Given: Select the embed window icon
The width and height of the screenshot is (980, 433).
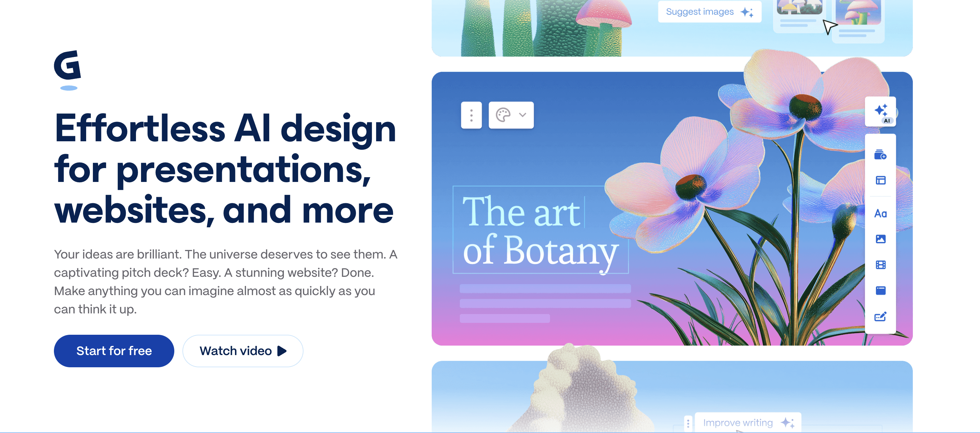Looking at the screenshot, I should point(880,290).
